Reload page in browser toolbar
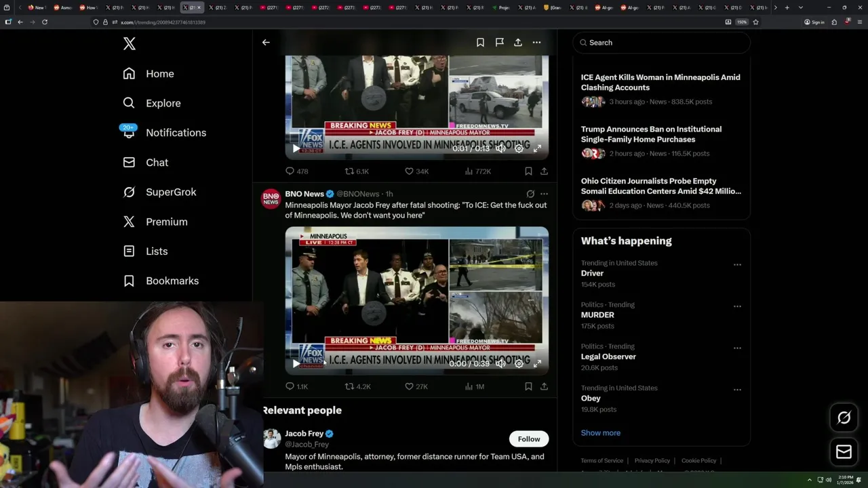This screenshot has height=488, width=868. coord(45,22)
